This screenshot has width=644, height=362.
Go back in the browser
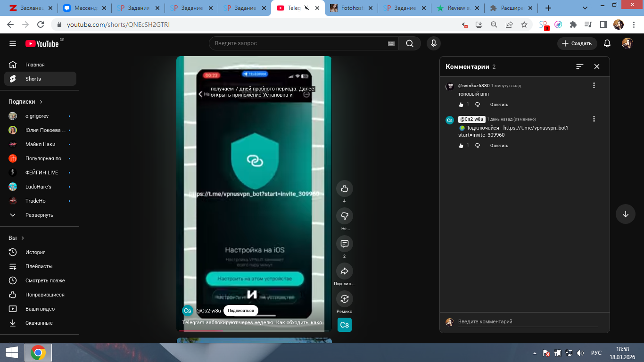(x=11, y=25)
